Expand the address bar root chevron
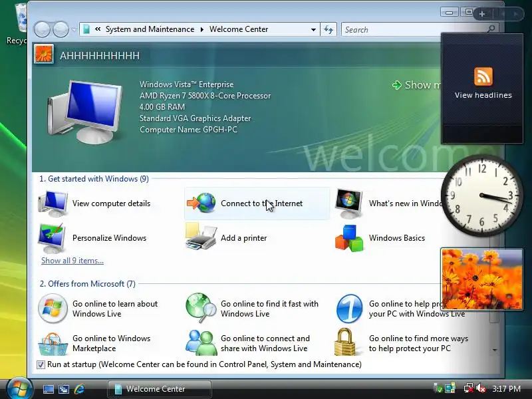The image size is (532, 399). pyautogui.click(x=98, y=29)
